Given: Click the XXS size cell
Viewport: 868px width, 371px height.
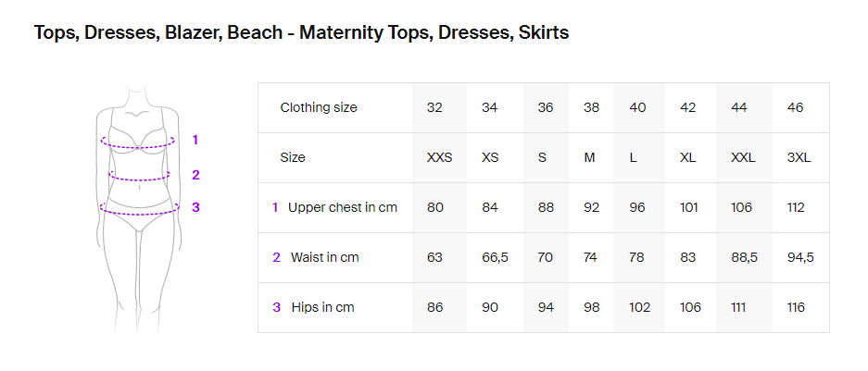Looking at the screenshot, I should pyautogui.click(x=439, y=157).
